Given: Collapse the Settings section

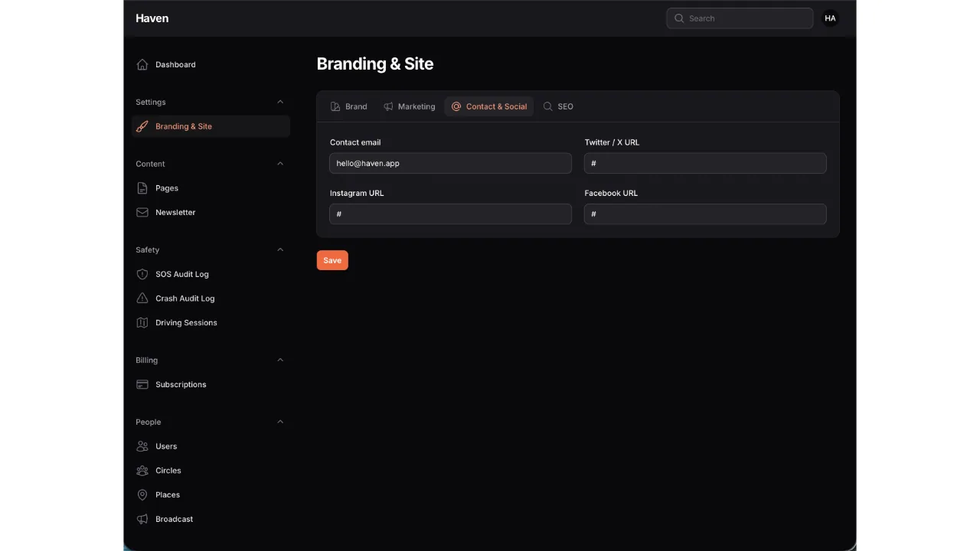Looking at the screenshot, I should [280, 102].
